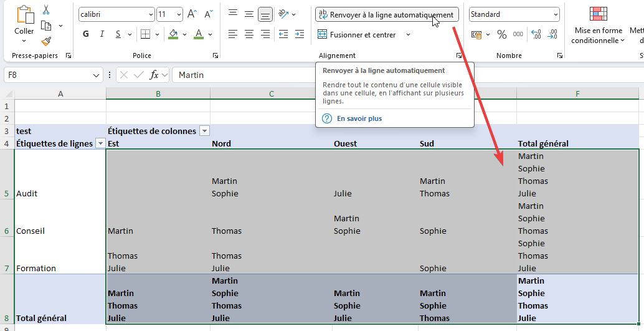Click the help icon beside En savoir plus
Screen dimensions: 644x331
[x=326, y=118]
